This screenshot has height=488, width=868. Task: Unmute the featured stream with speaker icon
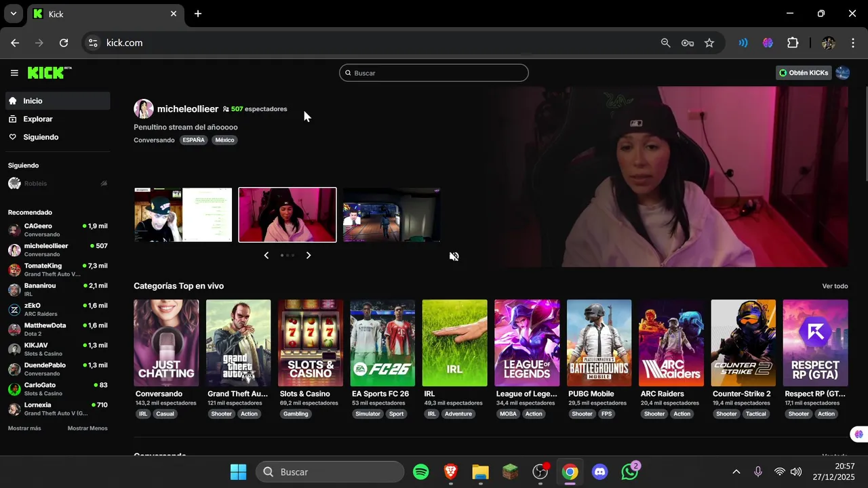click(x=454, y=256)
